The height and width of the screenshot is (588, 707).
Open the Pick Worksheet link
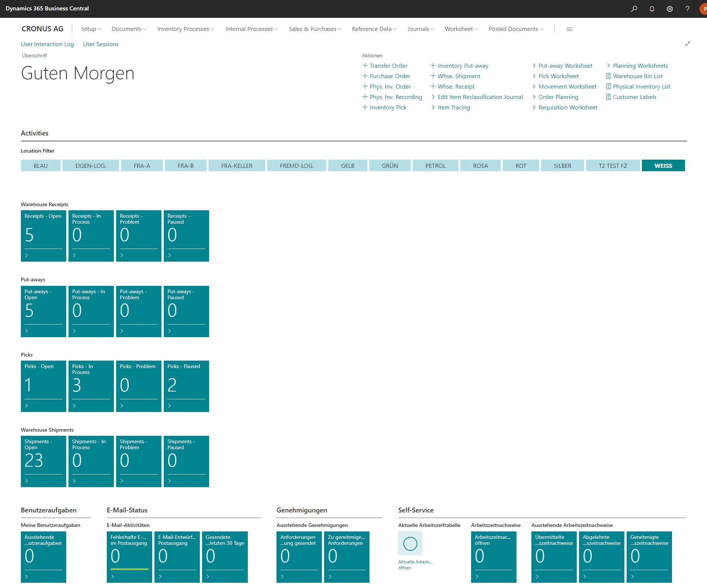pos(559,76)
